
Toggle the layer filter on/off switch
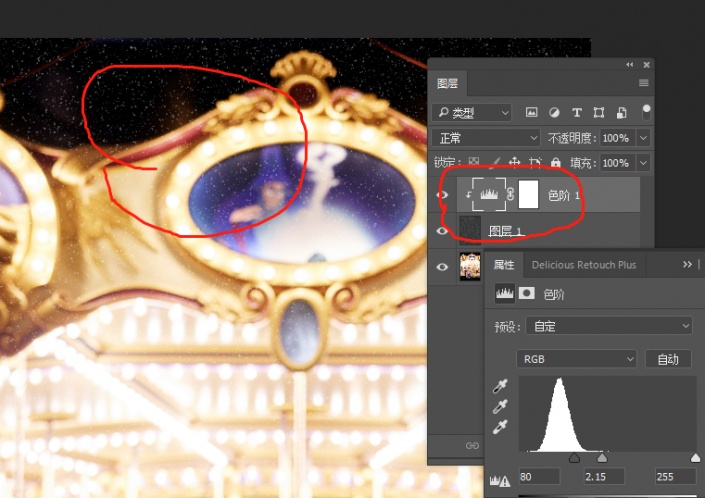(647, 112)
